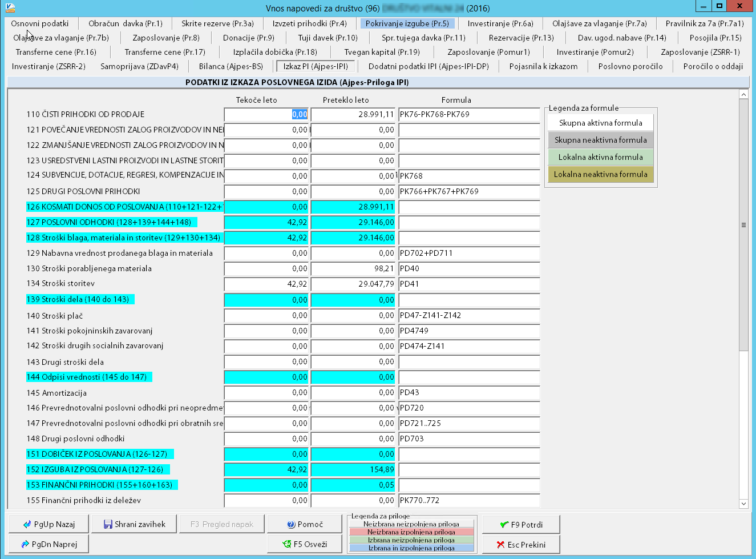Open Spr. tujega davka (Pr.11) tab
756x559 pixels.
[x=423, y=38]
